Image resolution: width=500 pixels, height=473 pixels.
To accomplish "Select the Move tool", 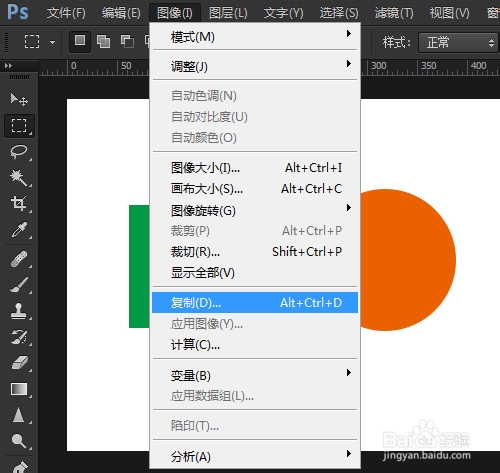I will click(x=19, y=99).
